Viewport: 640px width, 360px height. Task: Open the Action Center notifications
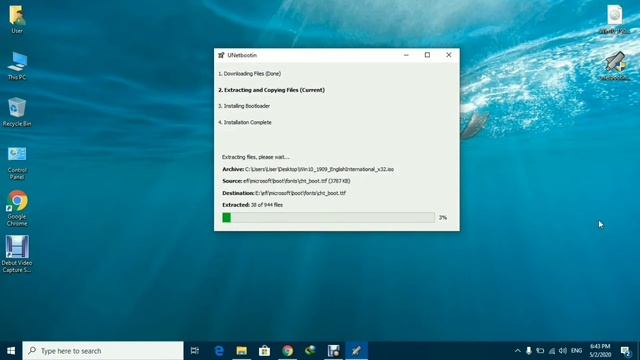click(x=625, y=351)
